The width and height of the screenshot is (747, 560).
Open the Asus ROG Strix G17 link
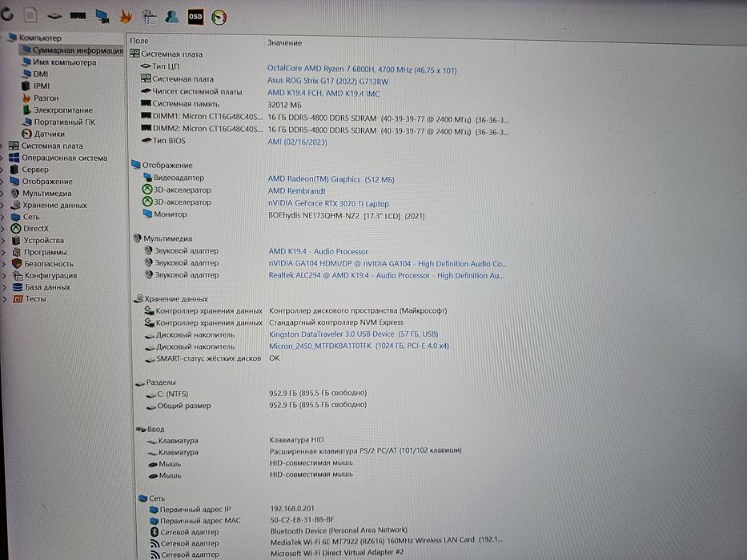[x=327, y=81]
